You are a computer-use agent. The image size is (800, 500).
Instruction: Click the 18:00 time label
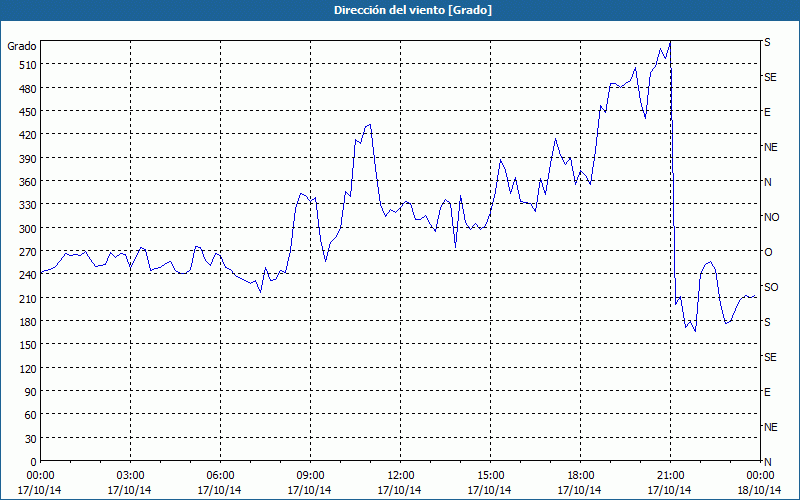pyautogui.click(x=581, y=476)
